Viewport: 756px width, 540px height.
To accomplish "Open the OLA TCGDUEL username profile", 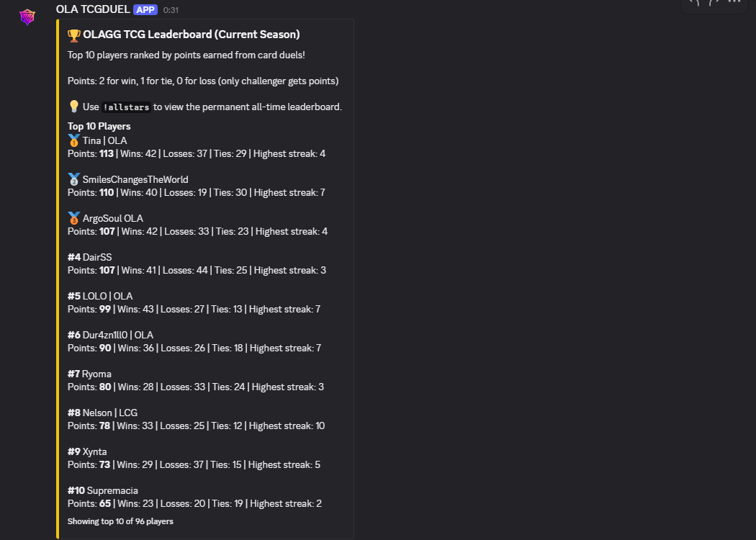I will pyautogui.click(x=93, y=9).
